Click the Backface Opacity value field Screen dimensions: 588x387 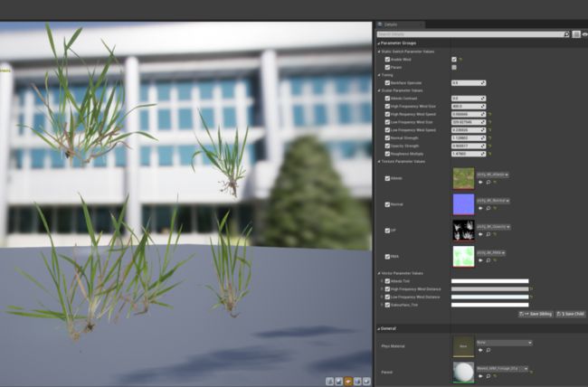469,83
